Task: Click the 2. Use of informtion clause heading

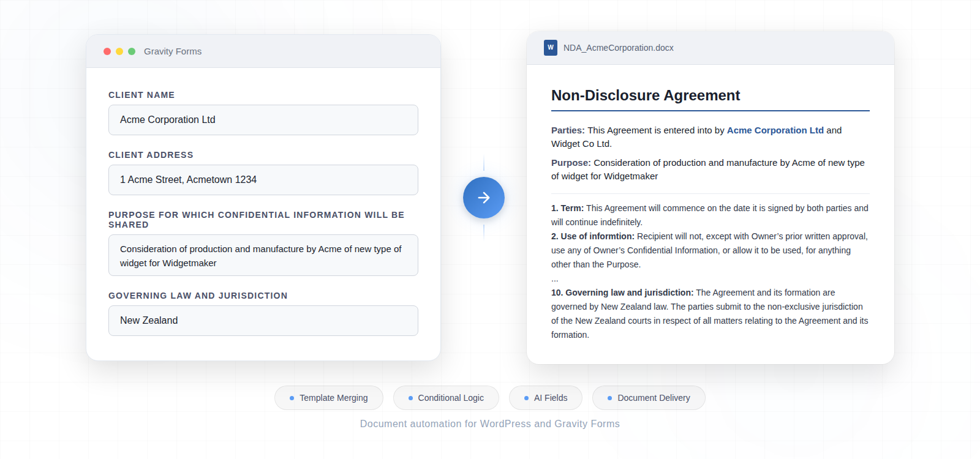Action: (x=592, y=236)
